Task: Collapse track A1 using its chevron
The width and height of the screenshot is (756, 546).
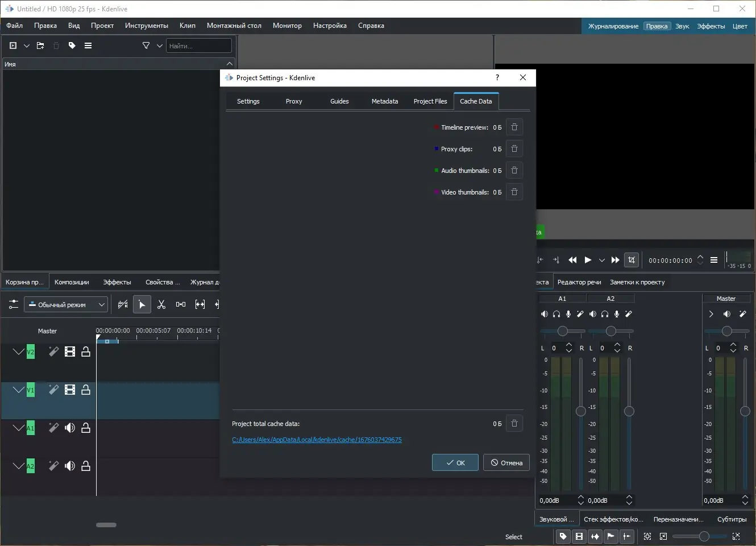Action: coord(19,428)
